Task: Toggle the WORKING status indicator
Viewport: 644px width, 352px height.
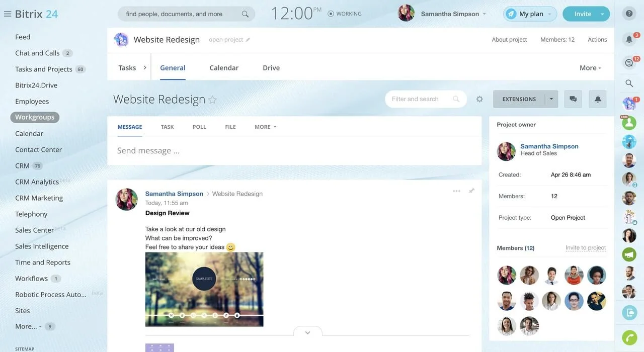Action: pos(345,14)
